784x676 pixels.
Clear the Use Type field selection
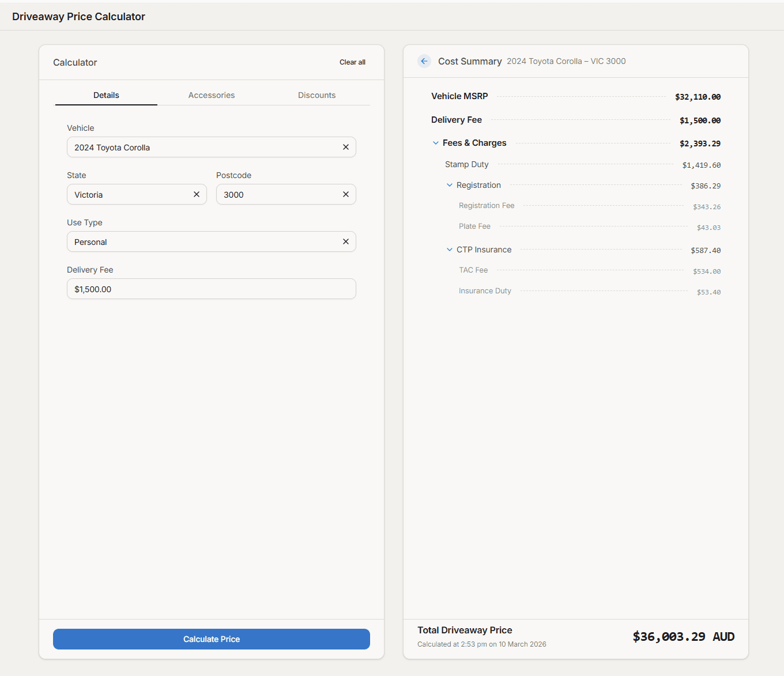tap(346, 241)
